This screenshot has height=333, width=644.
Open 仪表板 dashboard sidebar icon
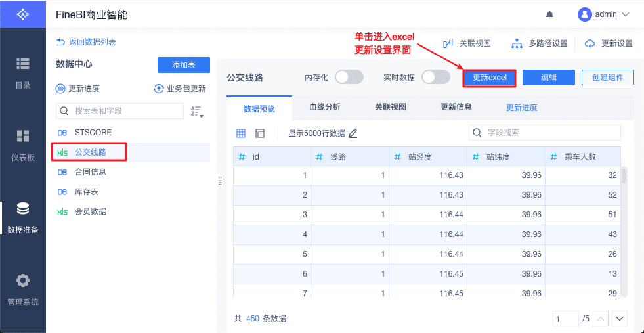(23, 144)
